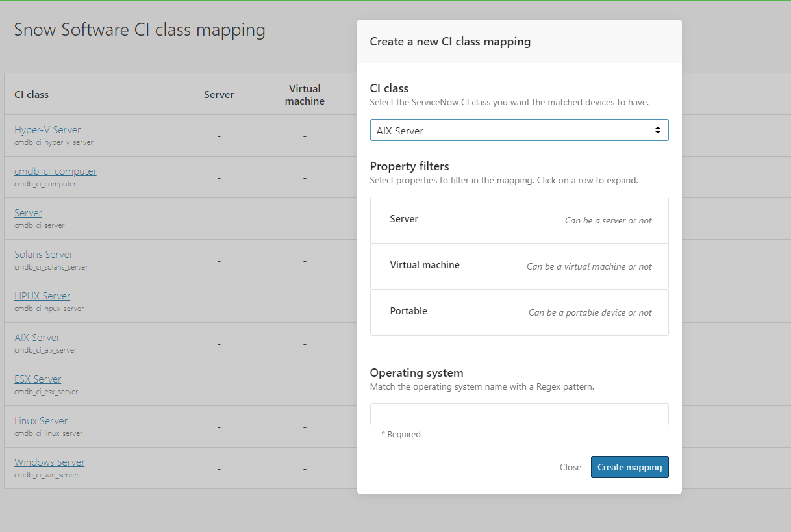Click the CI class column header

[x=31, y=94]
